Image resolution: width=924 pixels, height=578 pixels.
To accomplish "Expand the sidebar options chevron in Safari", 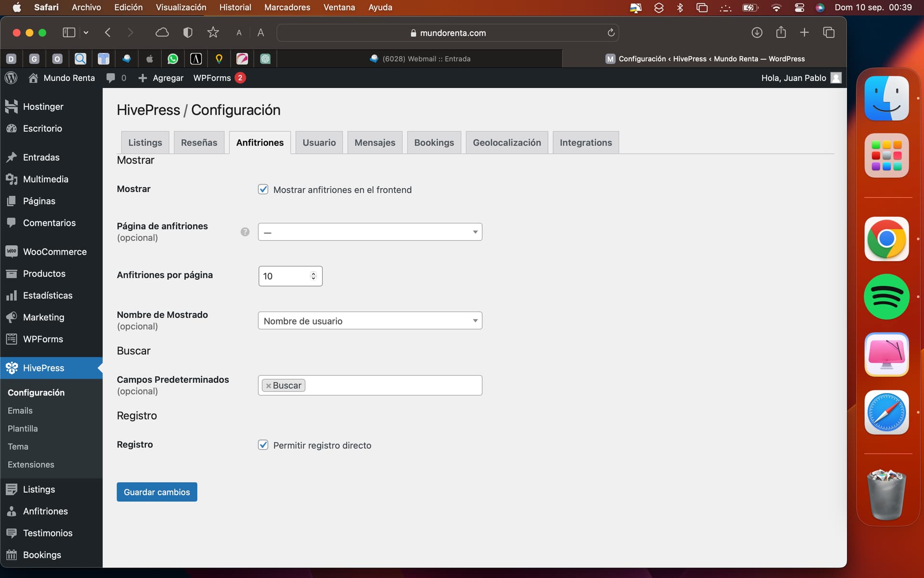I will pos(86,33).
